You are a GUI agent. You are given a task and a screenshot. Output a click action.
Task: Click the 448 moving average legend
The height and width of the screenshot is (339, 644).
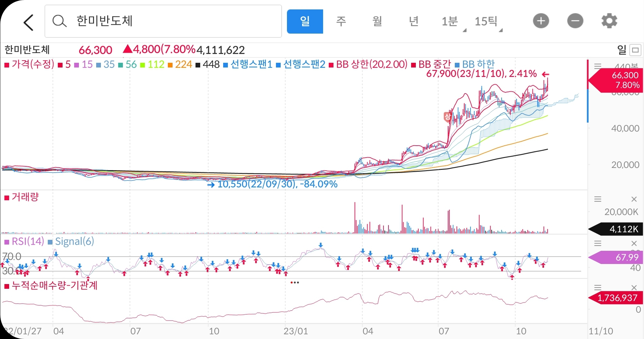click(207, 65)
